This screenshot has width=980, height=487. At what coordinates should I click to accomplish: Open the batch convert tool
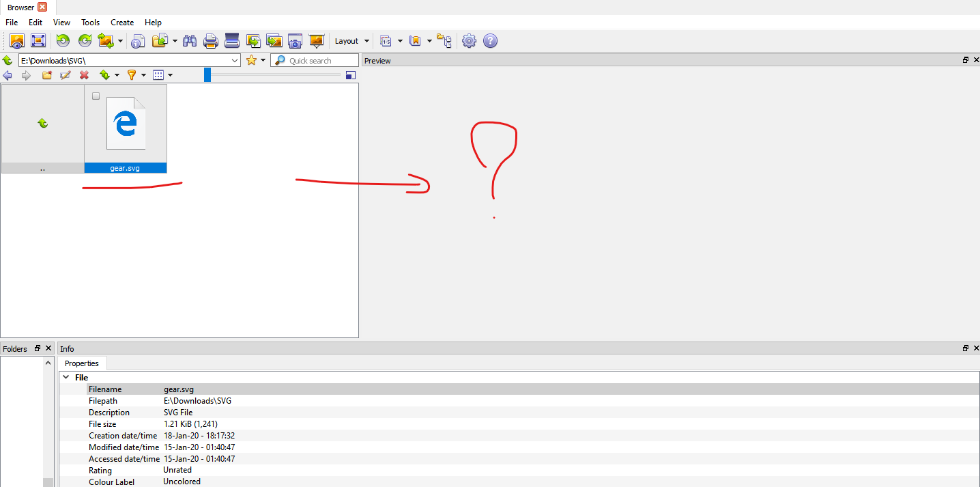(x=274, y=41)
